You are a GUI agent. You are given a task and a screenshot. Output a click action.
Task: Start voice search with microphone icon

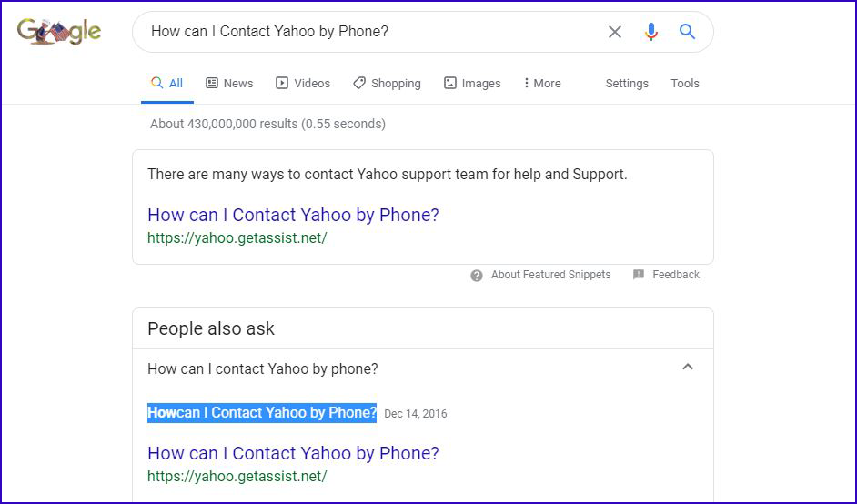pyautogui.click(x=650, y=32)
